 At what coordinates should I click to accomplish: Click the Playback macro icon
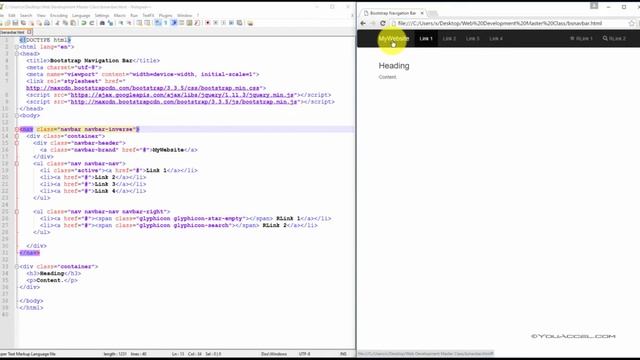tap(223, 23)
